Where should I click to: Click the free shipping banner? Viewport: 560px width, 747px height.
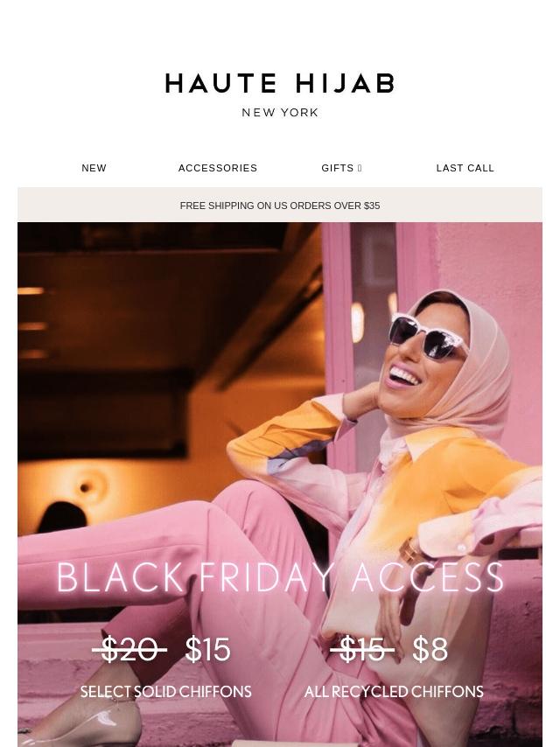[280, 206]
